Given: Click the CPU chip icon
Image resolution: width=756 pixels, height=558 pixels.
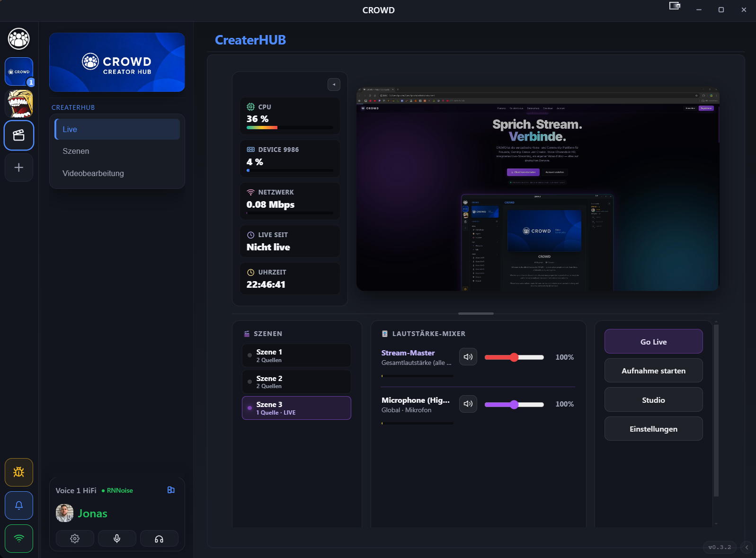Looking at the screenshot, I should click(250, 107).
